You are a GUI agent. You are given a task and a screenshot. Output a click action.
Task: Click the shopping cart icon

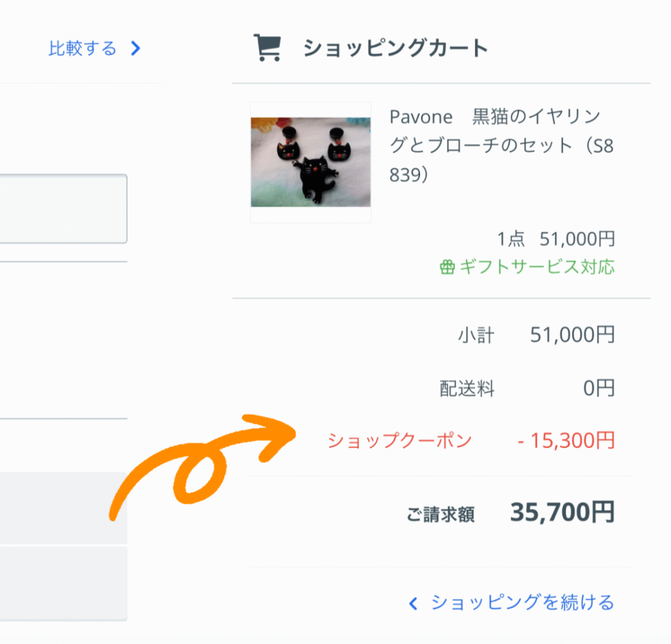pyautogui.click(x=267, y=48)
